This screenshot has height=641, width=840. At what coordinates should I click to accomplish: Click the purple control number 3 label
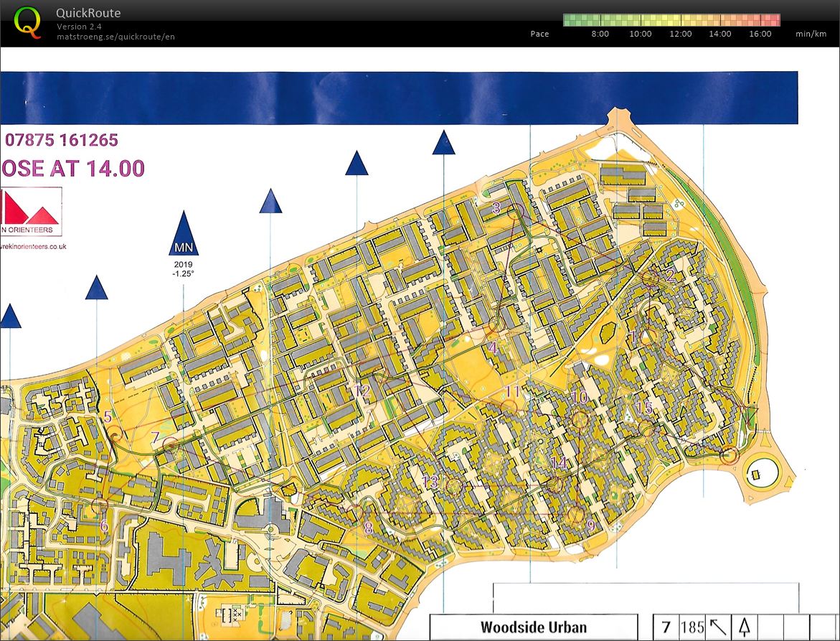click(496, 207)
